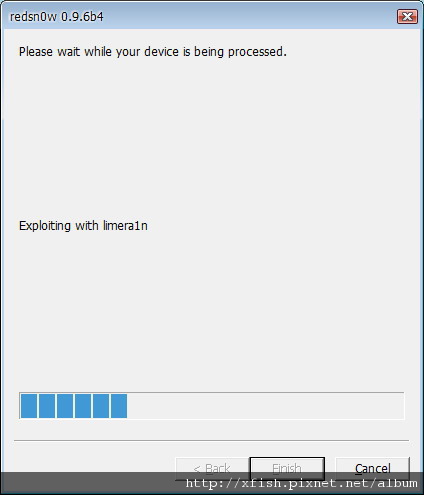Click blank area between message and status
Image resolution: width=424 pixels, height=495 pixels.
[212, 138]
